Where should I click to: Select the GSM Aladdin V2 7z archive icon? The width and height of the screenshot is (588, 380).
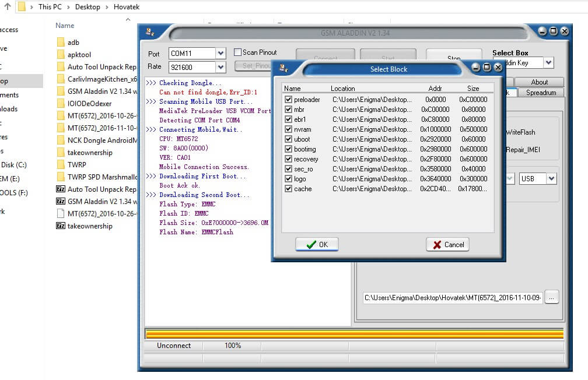61,201
